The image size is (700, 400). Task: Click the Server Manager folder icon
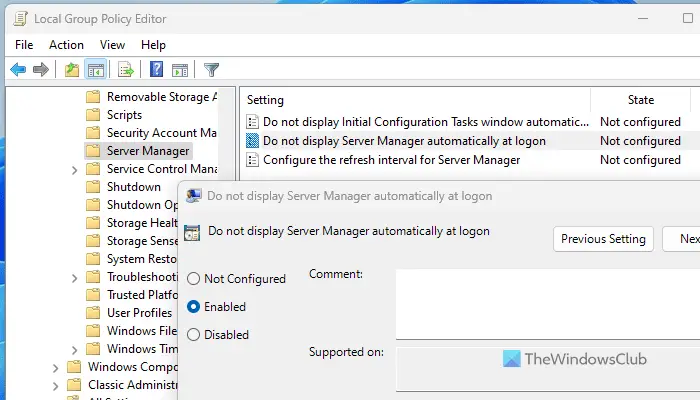pyautogui.click(x=93, y=151)
